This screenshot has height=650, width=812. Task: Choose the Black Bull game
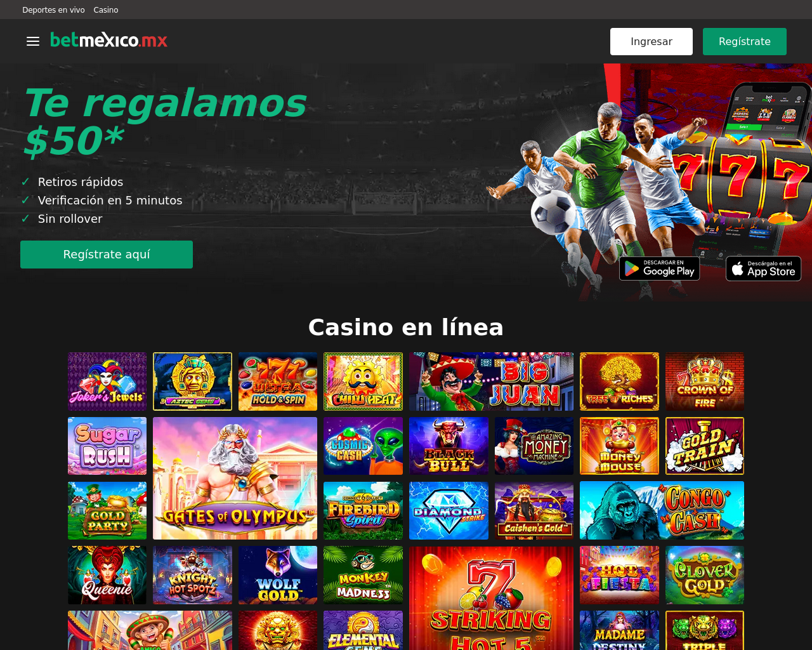[449, 446]
